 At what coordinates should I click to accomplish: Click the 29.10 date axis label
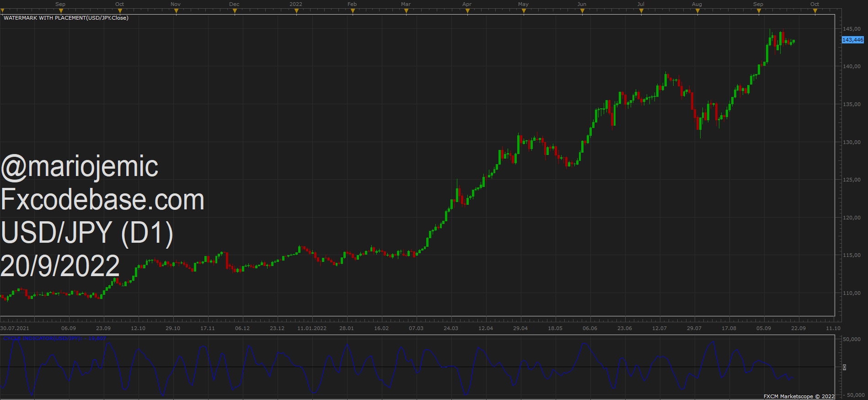point(173,328)
